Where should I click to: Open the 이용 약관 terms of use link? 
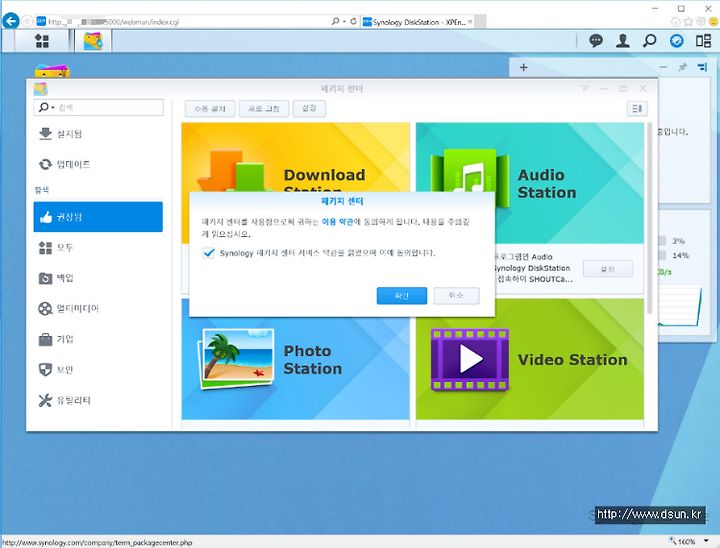click(338, 222)
